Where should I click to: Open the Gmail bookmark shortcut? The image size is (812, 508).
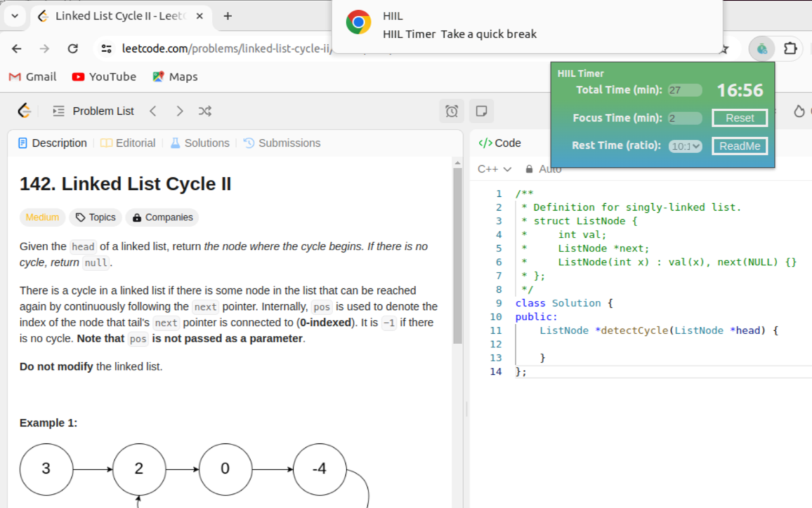[x=32, y=76]
